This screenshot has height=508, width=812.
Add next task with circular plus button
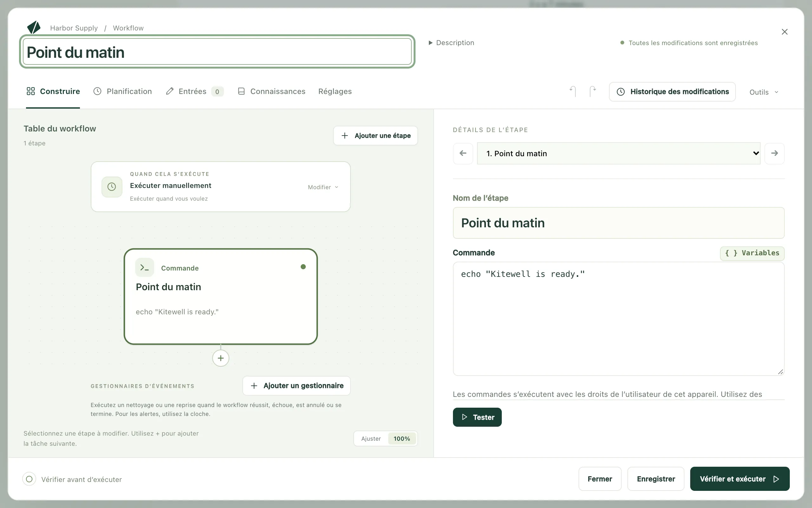(x=221, y=358)
